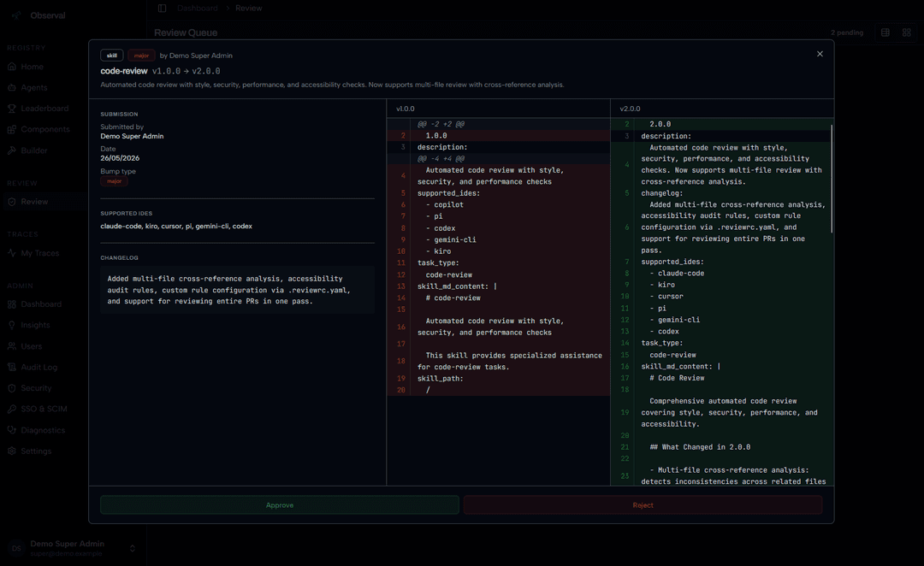Toggle sidebar with panel icon
The width and height of the screenshot is (924, 566).
pos(162,9)
